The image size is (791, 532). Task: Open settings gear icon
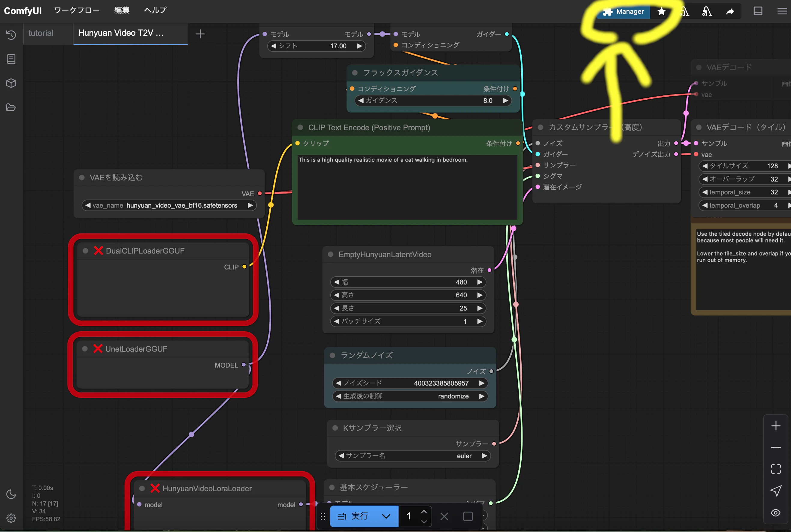pos(11,518)
